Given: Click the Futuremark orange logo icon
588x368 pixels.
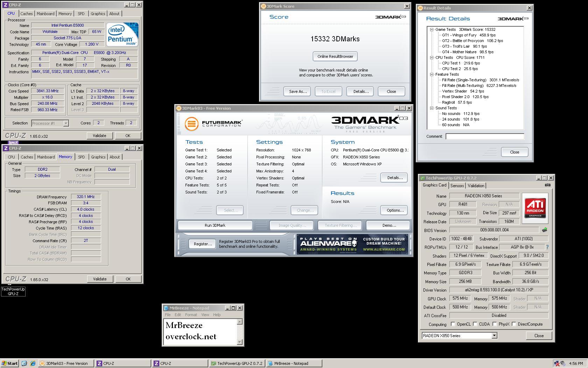Looking at the screenshot, I should pos(191,124).
